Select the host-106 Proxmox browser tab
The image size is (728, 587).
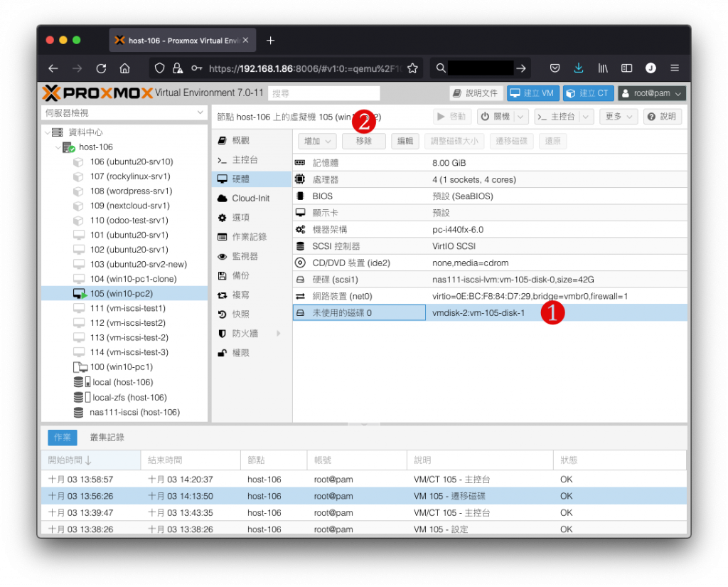[x=182, y=41]
